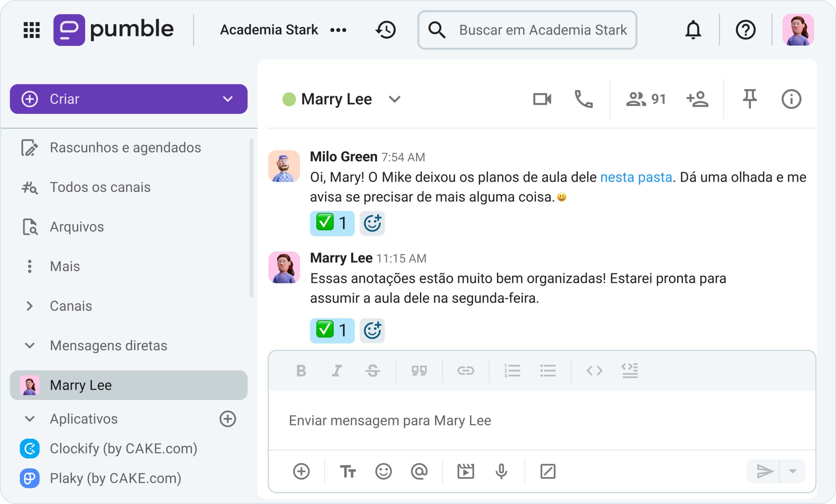Insert numbered list
The image size is (836, 504).
pos(512,371)
